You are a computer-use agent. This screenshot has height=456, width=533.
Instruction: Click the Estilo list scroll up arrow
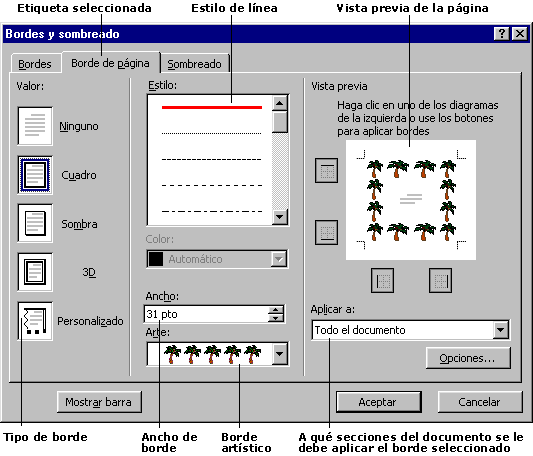[280, 103]
